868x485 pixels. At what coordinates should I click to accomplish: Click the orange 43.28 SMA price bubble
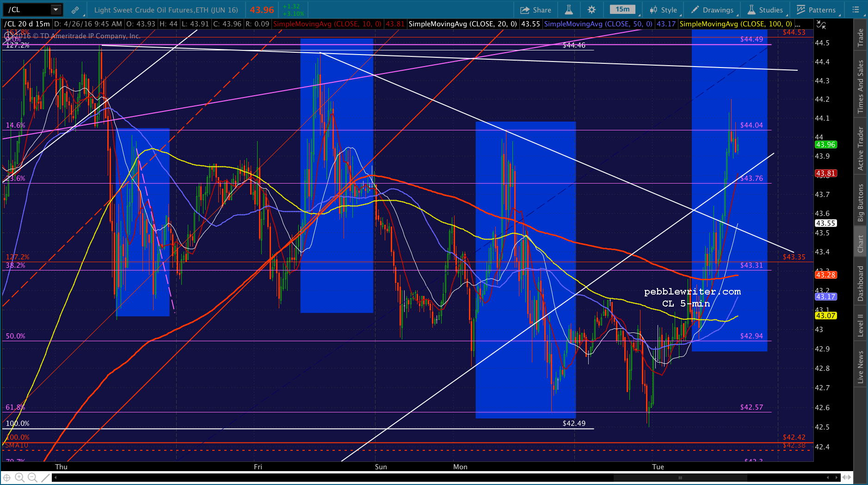(x=825, y=275)
